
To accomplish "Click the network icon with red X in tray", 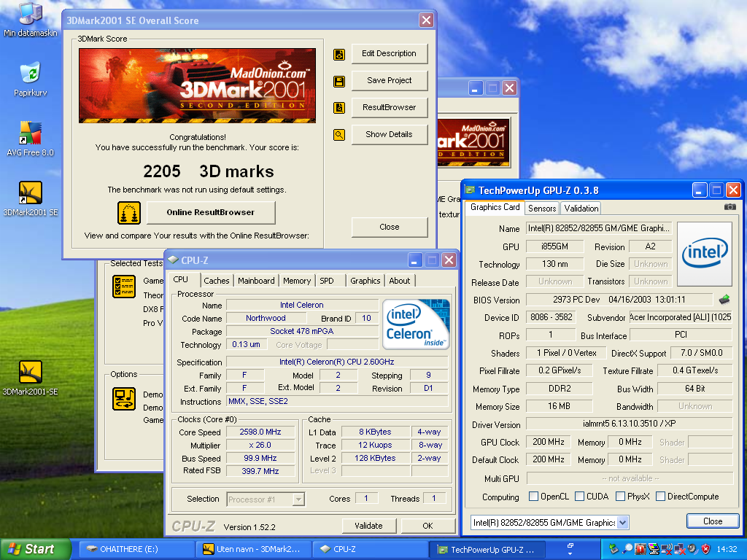I will pos(680,548).
